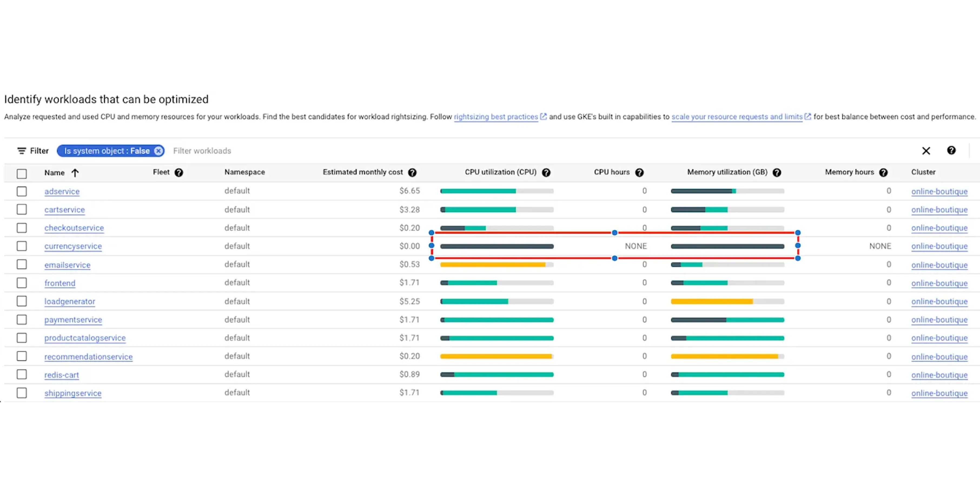The width and height of the screenshot is (980, 493).
Task: Open Memory utilization help tooltip
Action: (777, 172)
